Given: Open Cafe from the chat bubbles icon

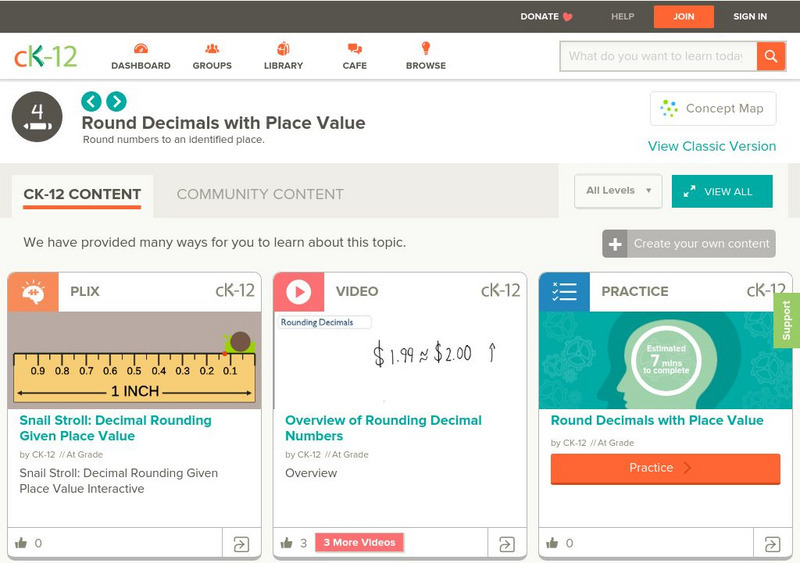Looking at the screenshot, I should (x=355, y=49).
